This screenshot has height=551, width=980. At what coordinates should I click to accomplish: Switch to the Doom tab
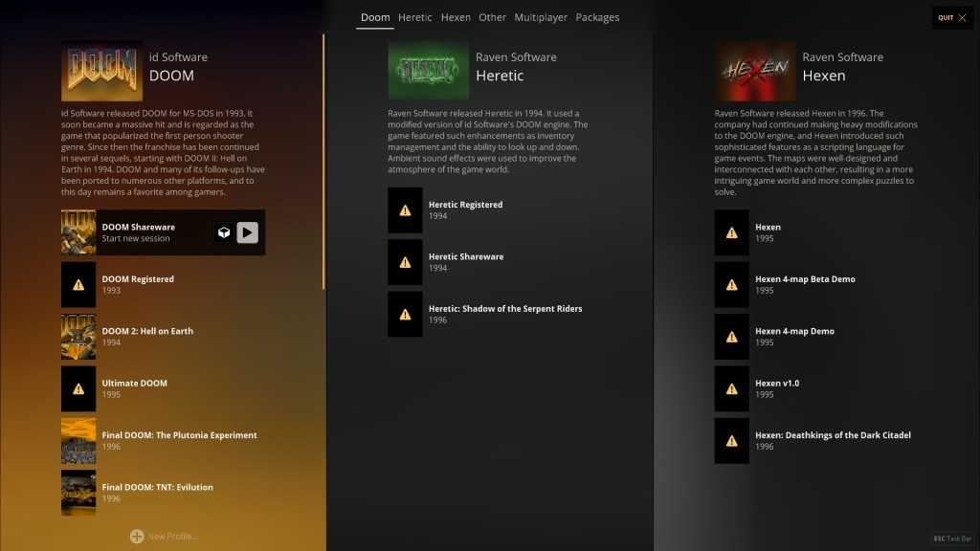click(x=375, y=17)
